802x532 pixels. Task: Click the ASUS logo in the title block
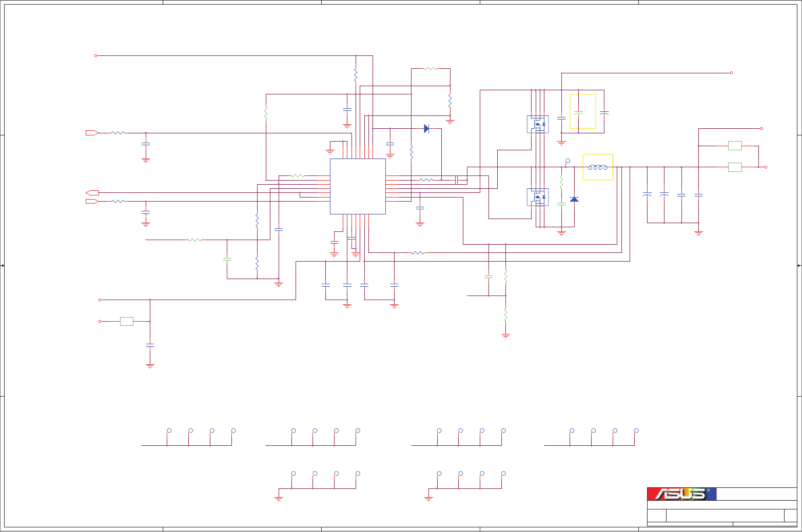click(681, 494)
